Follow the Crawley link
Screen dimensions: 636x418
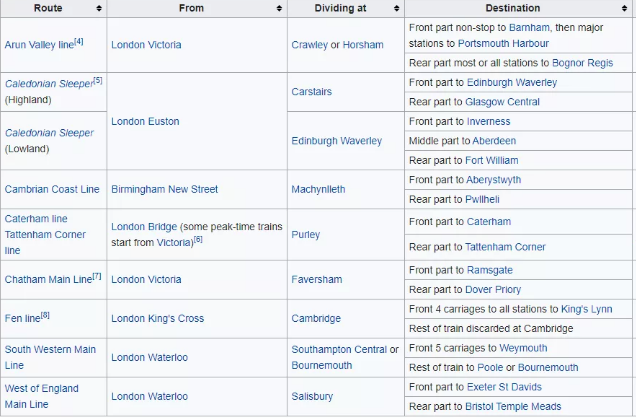(x=309, y=45)
